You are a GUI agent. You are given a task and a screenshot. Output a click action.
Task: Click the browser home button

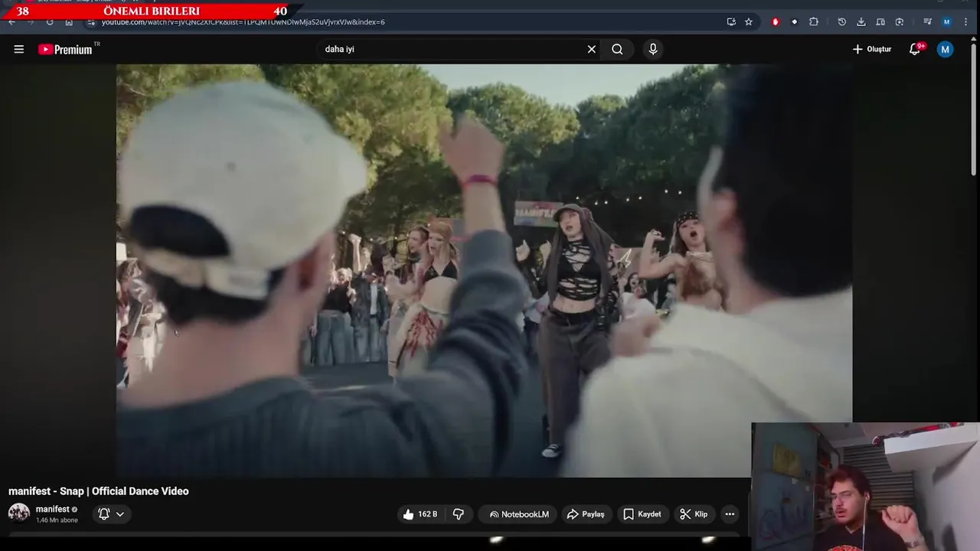[x=69, y=21]
